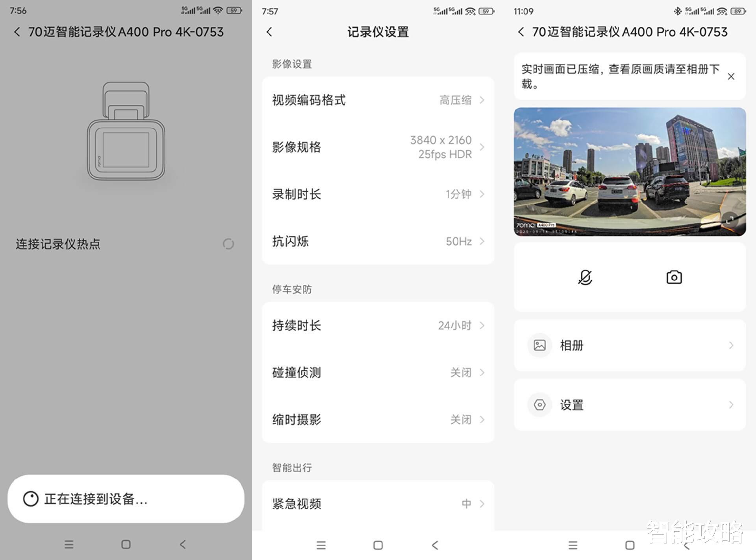Tap the muted microphone icon
The image size is (756, 560).
[585, 277]
